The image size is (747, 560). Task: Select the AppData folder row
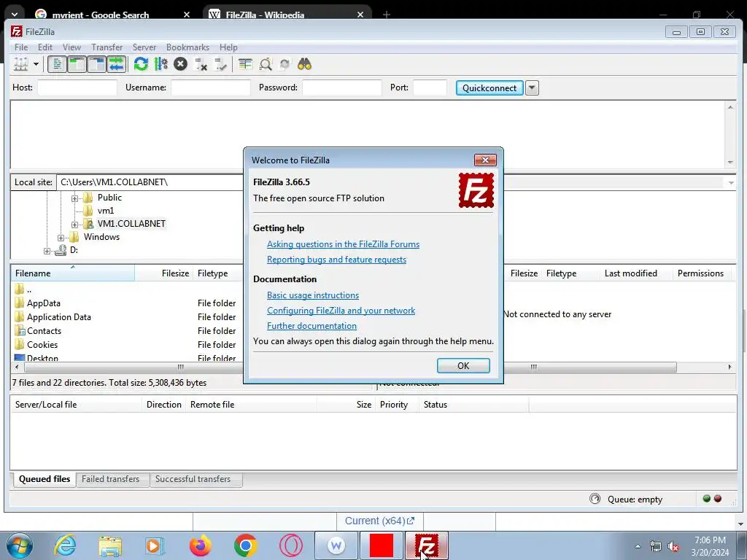tap(127, 303)
